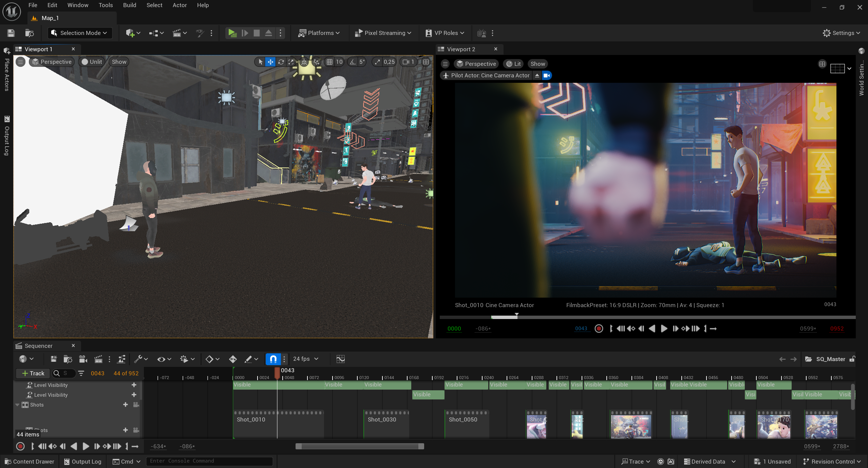The image size is (868, 468).
Task: Click the Sequencer horizontal zoom scrollbar
Action: click(360, 446)
